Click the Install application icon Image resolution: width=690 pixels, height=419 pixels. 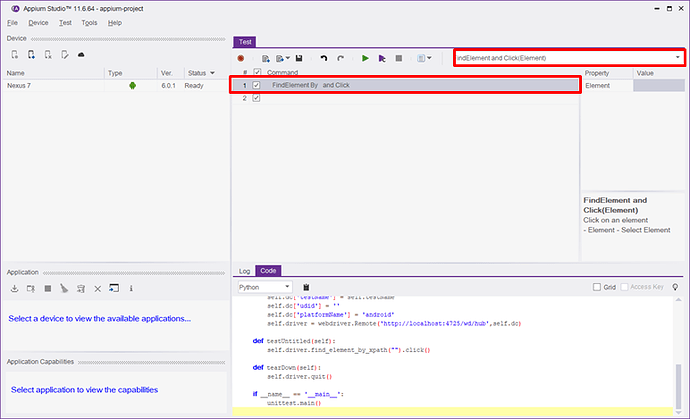tap(15, 289)
